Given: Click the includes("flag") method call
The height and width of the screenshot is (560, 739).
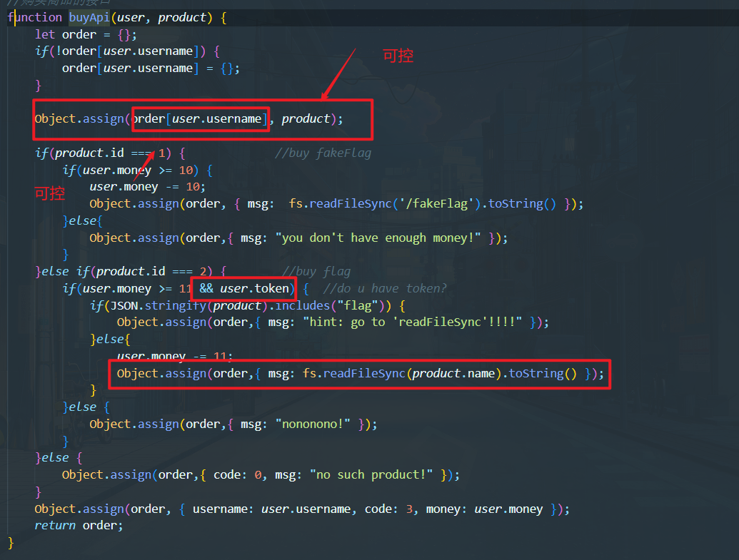Looking at the screenshot, I should pyautogui.click(x=329, y=305).
